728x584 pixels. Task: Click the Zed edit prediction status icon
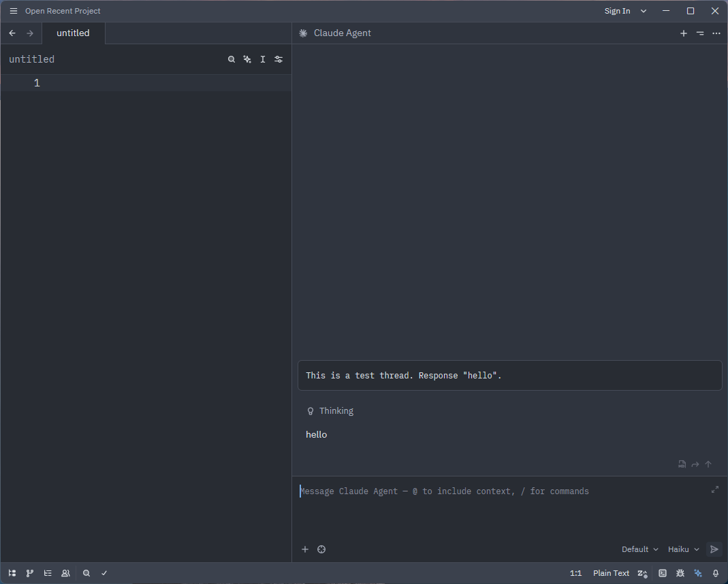tap(643, 573)
